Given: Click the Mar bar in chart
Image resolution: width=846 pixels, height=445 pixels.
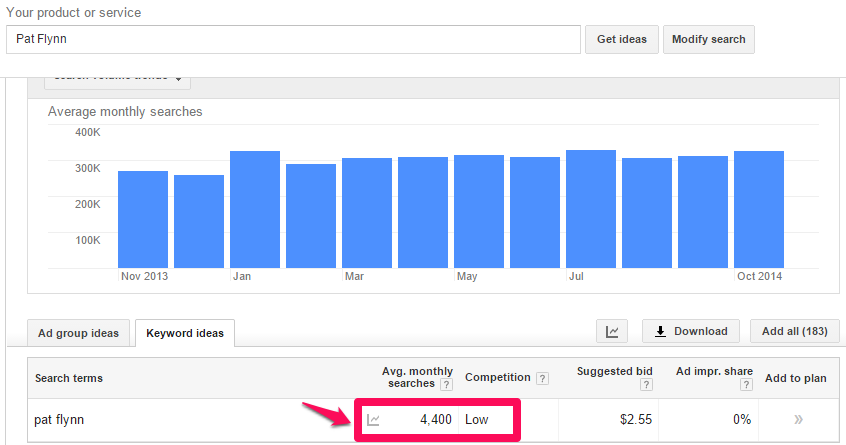Looking at the screenshot, I should pyautogui.click(x=367, y=213).
